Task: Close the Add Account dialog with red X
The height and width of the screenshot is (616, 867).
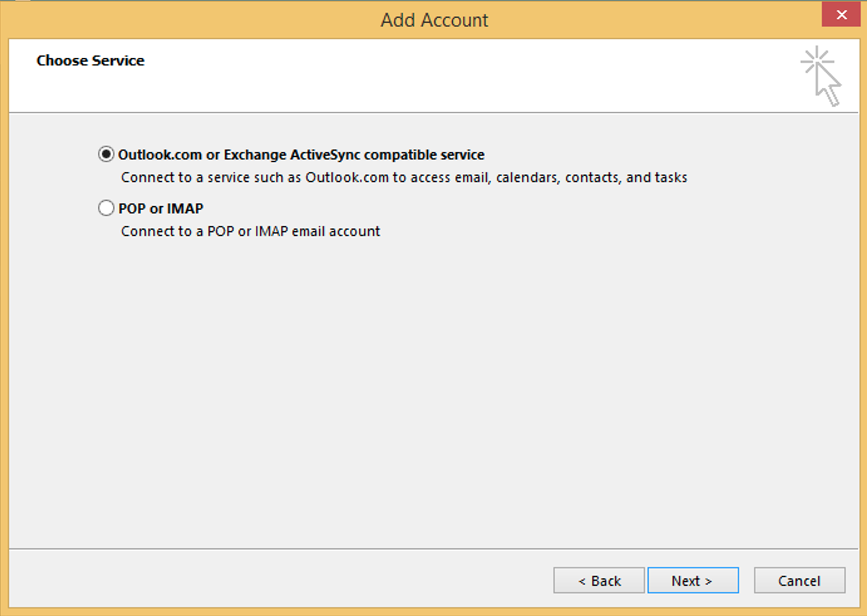Action: [841, 14]
